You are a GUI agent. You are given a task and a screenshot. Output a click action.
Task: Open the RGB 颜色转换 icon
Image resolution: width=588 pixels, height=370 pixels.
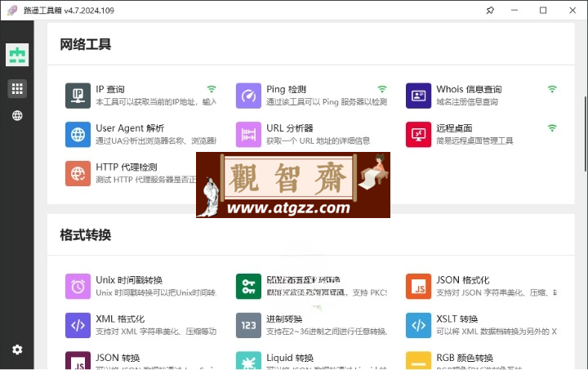[418, 361]
